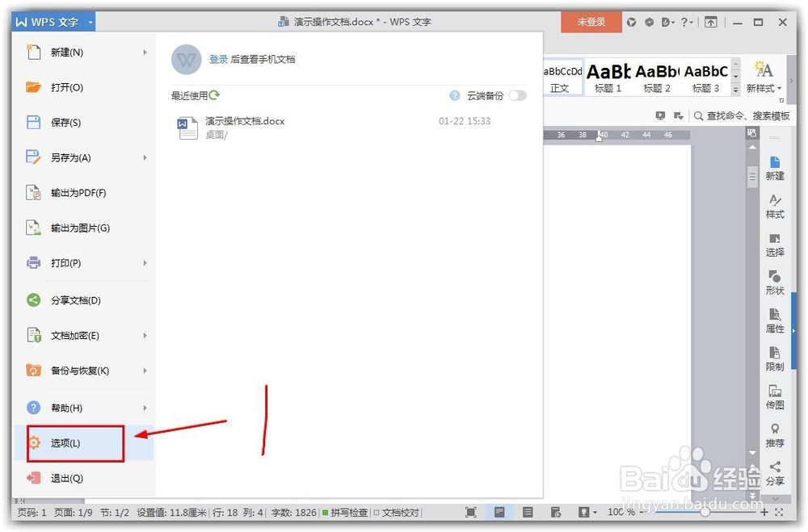
Task: Expand the style gallery more arrow
Action: (x=736, y=90)
